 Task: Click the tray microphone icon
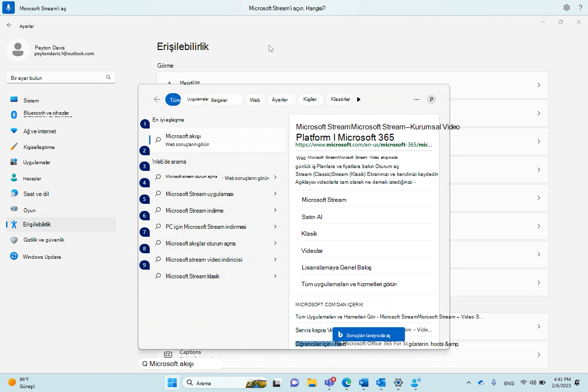[493, 382]
